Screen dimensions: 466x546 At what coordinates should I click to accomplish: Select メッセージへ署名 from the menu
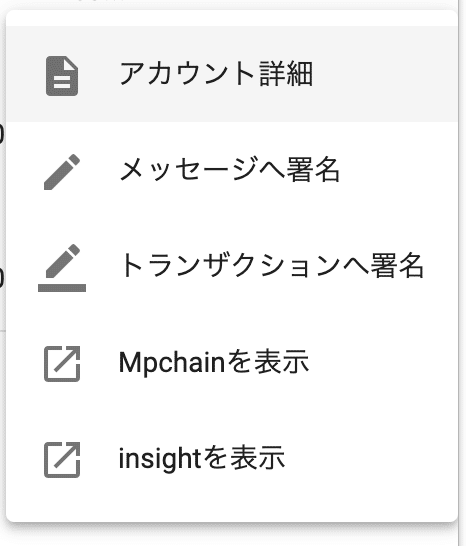pyautogui.click(x=232, y=170)
